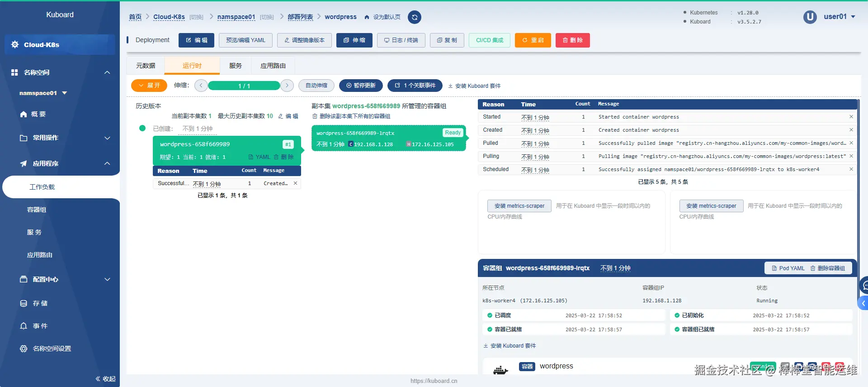Dismiss the Created event row

[851, 130]
